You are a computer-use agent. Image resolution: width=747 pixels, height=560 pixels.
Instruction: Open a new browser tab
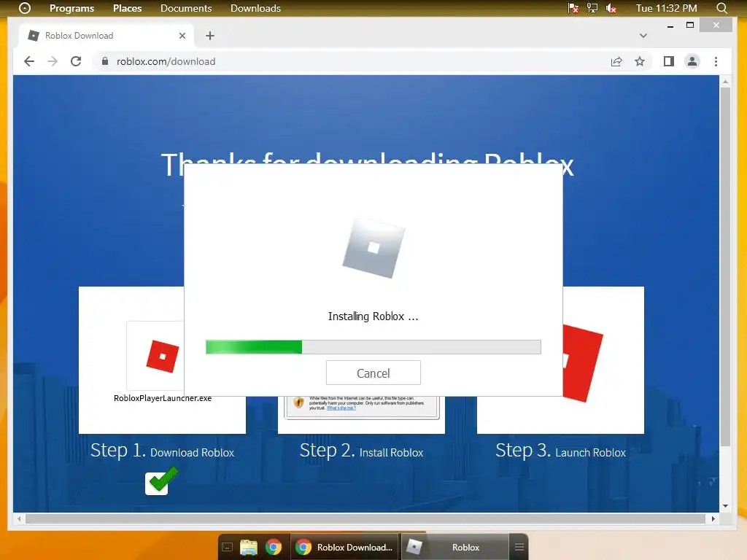(x=210, y=36)
